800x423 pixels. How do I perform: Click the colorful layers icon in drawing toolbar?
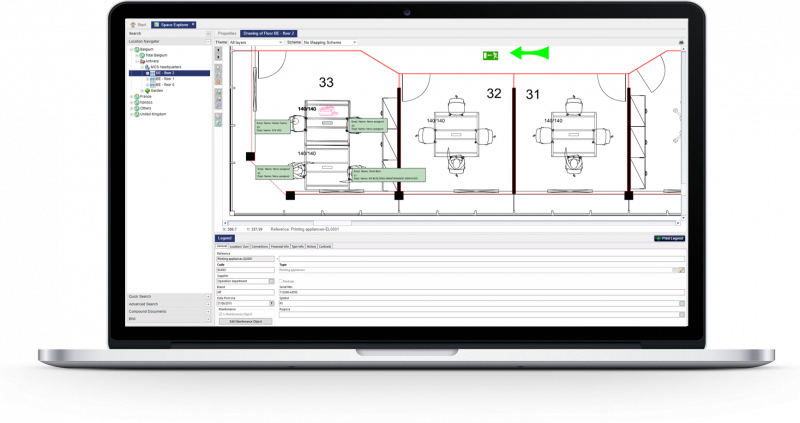tap(218, 117)
